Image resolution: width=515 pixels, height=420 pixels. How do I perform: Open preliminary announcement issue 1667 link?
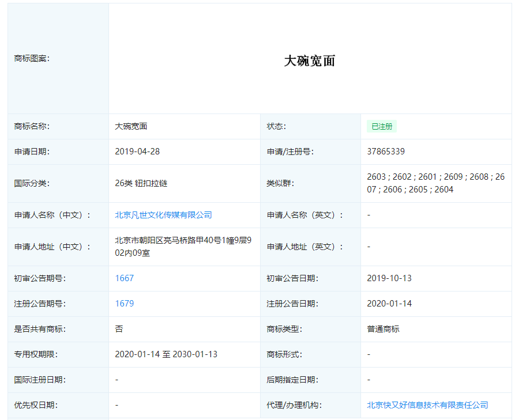[x=124, y=278]
